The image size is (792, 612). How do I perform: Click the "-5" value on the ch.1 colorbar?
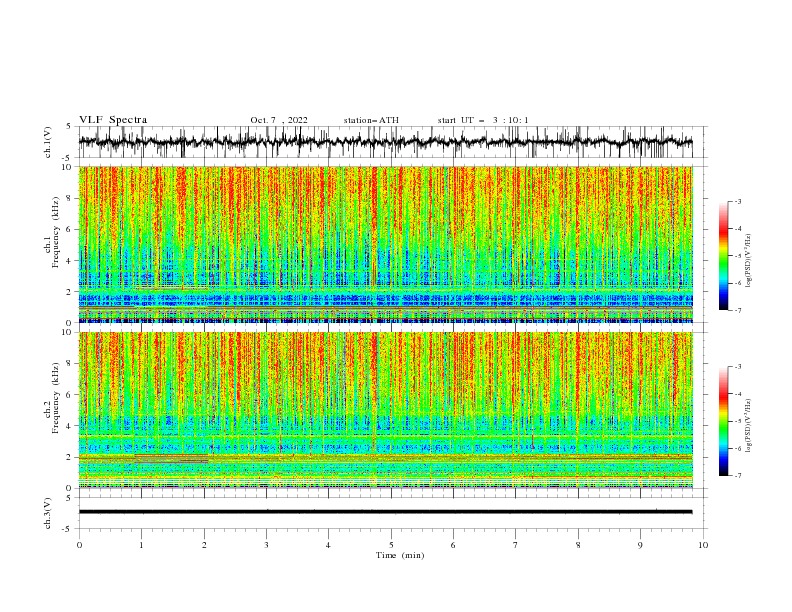[x=738, y=256]
